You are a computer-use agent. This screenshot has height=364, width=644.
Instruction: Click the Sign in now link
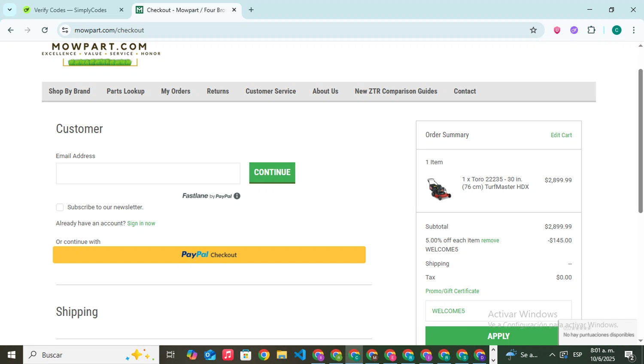coord(141,223)
